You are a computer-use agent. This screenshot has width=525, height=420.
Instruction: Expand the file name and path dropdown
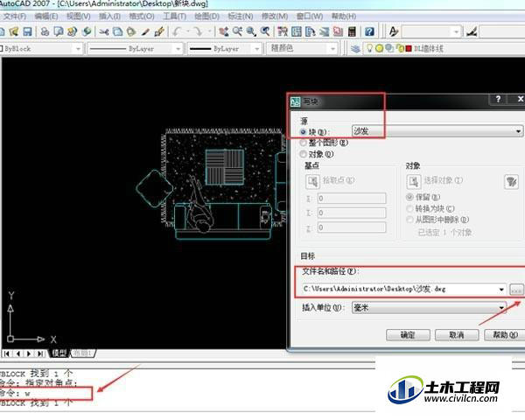[x=501, y=289]
